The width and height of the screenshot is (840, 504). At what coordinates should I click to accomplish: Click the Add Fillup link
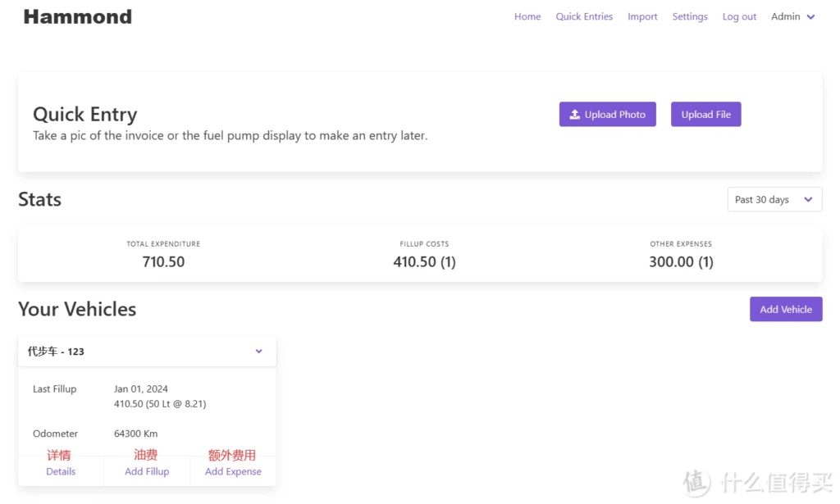(x=147, y=471)
